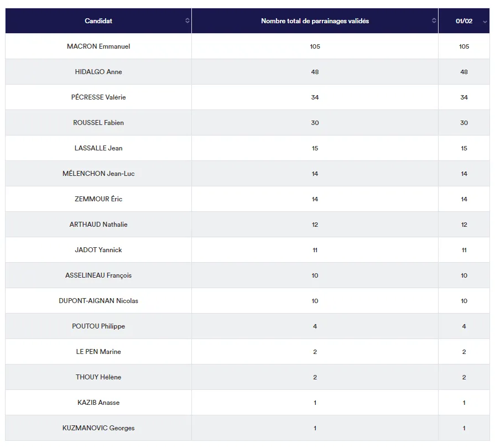Select the HIDALGO Anne row name

pos(98,72)
